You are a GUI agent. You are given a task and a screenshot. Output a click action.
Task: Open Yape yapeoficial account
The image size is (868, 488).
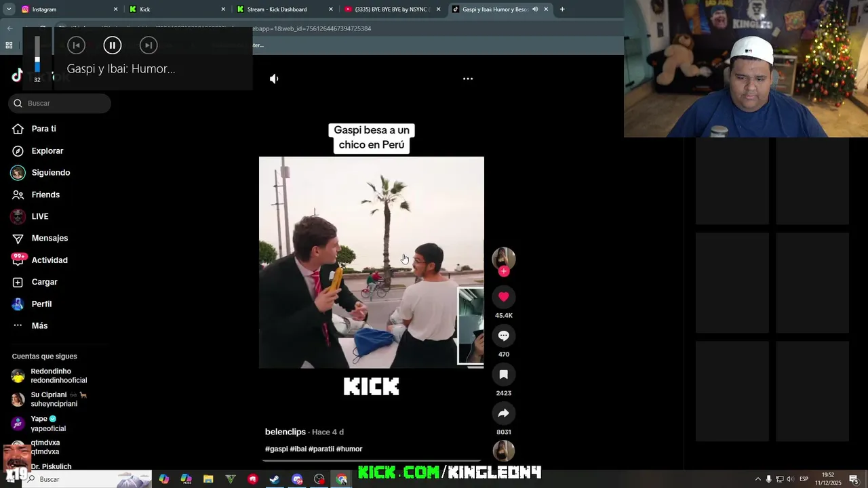click(47, 423)
